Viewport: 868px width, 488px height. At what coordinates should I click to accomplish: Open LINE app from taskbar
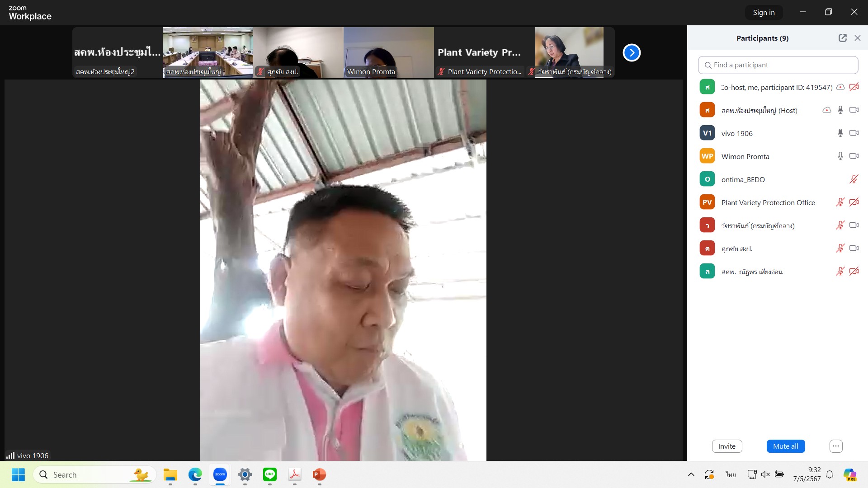click(x=270, y=475)
